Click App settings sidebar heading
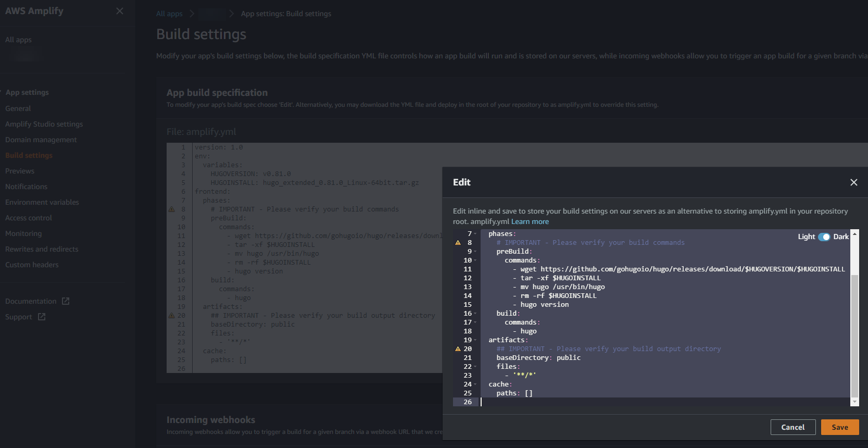The image size is (868, 448). point(27,92)
